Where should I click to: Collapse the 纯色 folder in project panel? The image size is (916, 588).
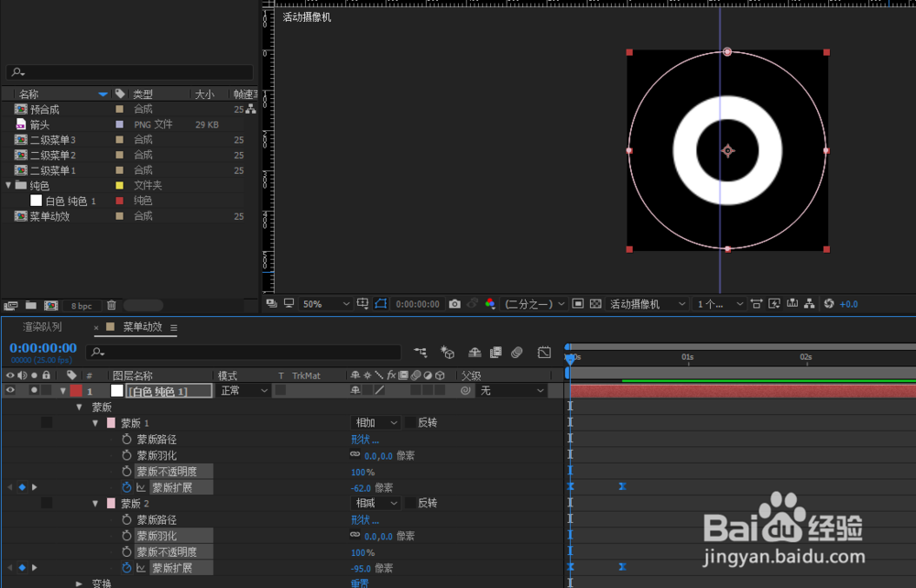click(x=8, y=185)
